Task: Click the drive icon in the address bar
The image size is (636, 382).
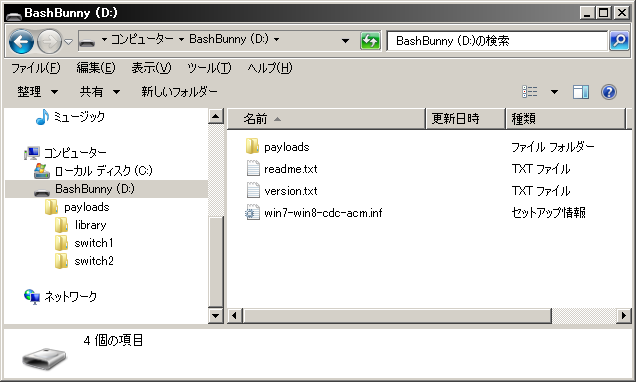Action: pyautogui.click(x=87, y=41)
